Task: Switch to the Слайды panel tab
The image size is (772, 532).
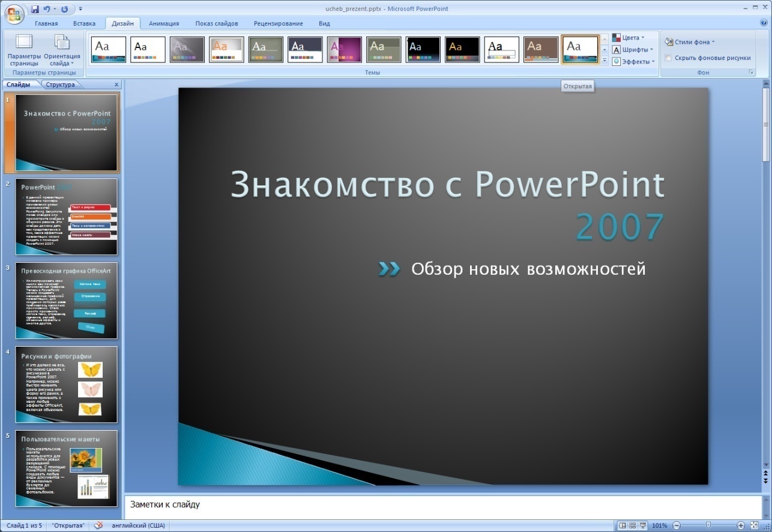Action: pyautogui.click(x=19, y=85)
